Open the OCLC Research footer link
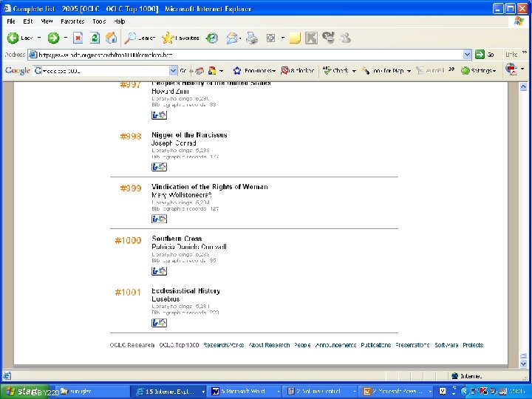Image resolution: width=532 pixels, height=399 pixels. (x=132, y=345)
